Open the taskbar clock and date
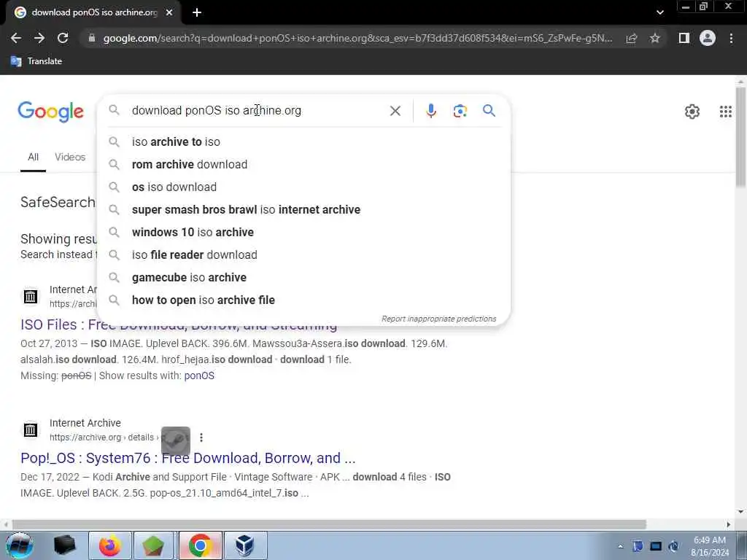This screenshot has height=560, width=747. tap(710, 546)
